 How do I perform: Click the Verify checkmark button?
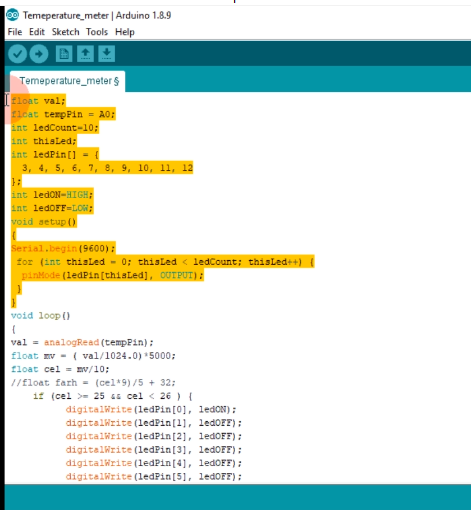[x=17, y=54]
